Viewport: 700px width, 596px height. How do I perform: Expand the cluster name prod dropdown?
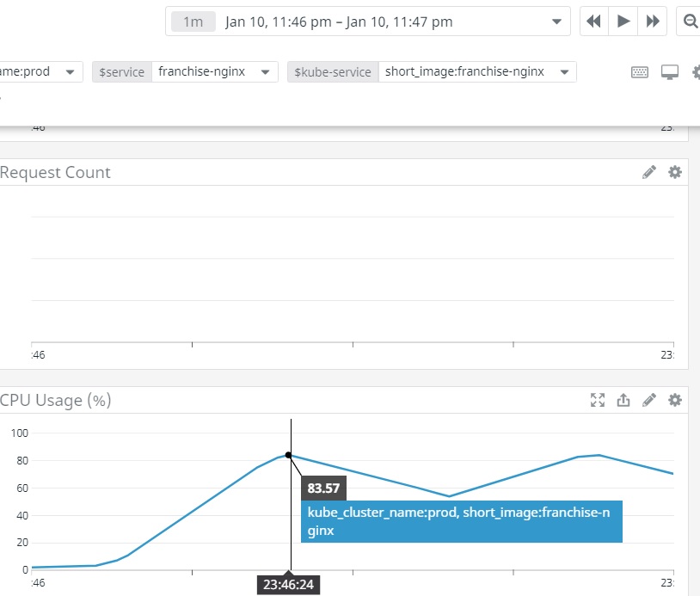coord(71,72)
